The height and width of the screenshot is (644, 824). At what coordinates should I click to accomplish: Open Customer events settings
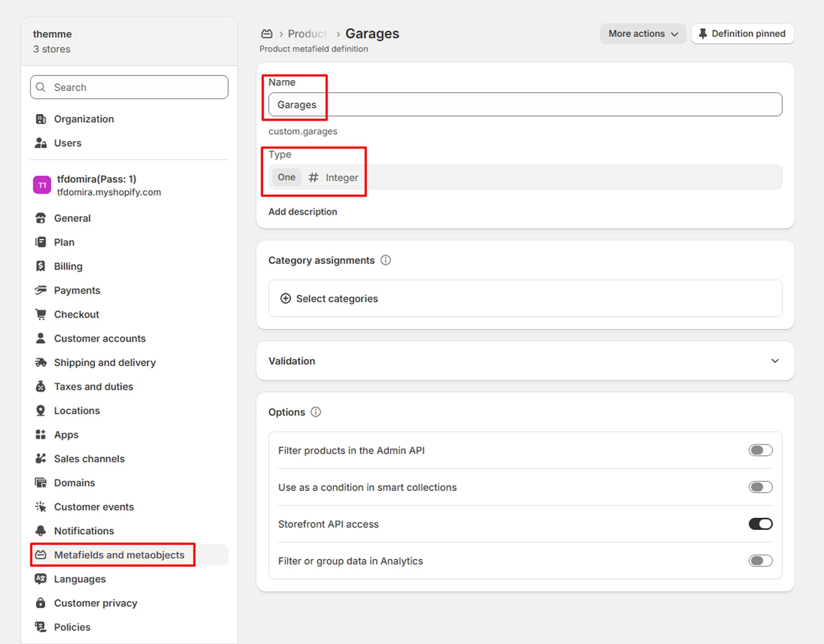pyautogui.click(x=129, y=507)
